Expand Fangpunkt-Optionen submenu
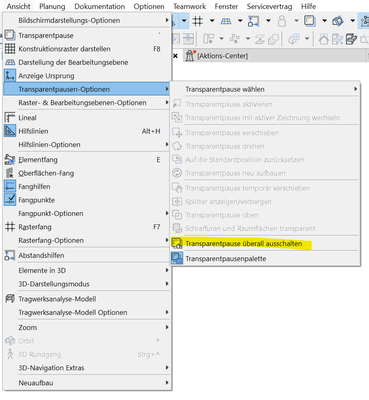 pyautogui.click(x=87, y=213)
